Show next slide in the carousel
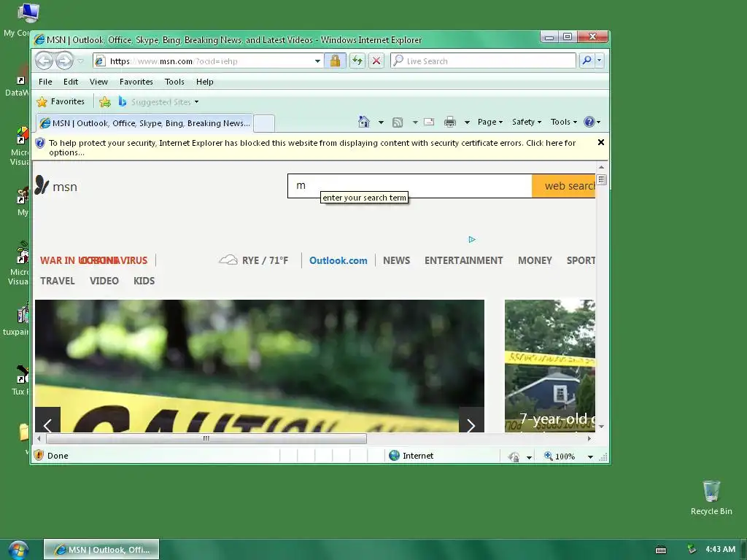This screenshot has width=747, height=560. point(471,420)
